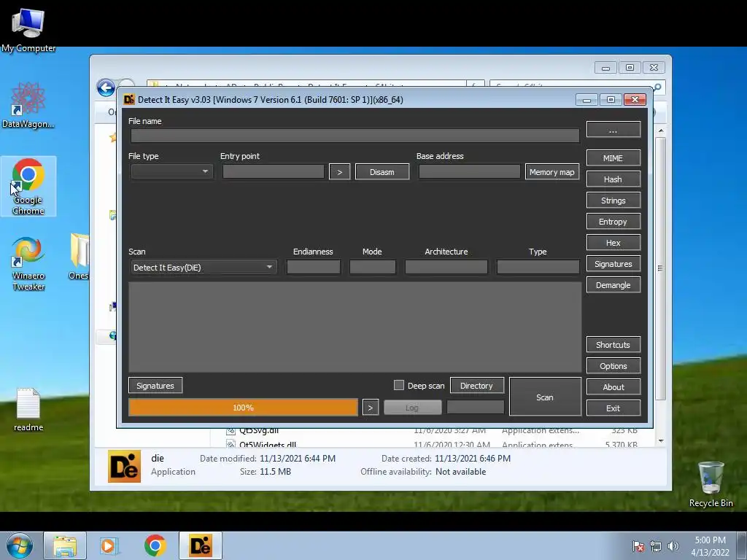This screenshot has height=560, width=747.
Task: Open File Explorer from taskbar
Action: (x=65, y=545)
